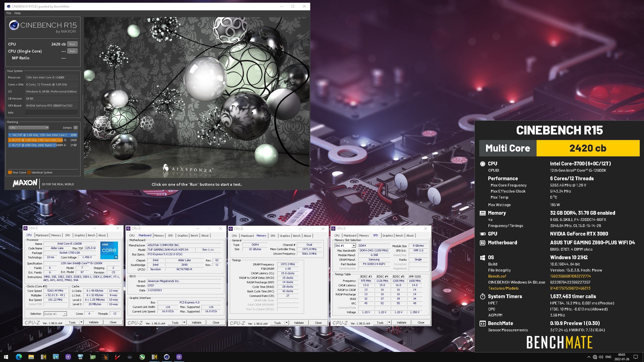This screenshot has width=644, height=362.
Task: Select Graphics tab in the Mainboard CPU-Z window
Action: (x=182, y=236)
